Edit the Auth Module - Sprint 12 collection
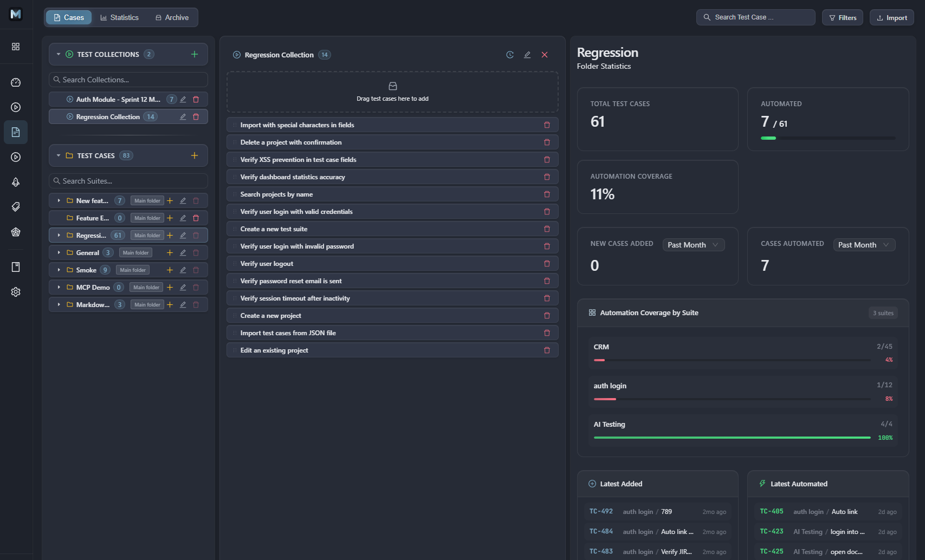 click(183, 100)
